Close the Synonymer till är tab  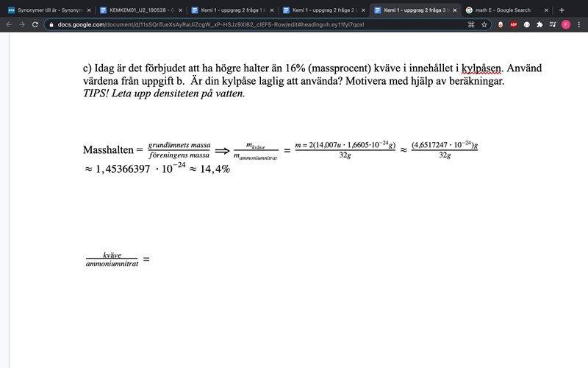89,10
